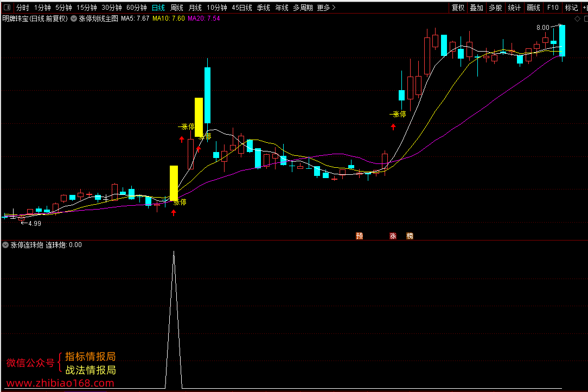This screenshot has width=588, height=392.
Task: Click the 多股 multi-stock button
Action: click(x=495, y=8)
